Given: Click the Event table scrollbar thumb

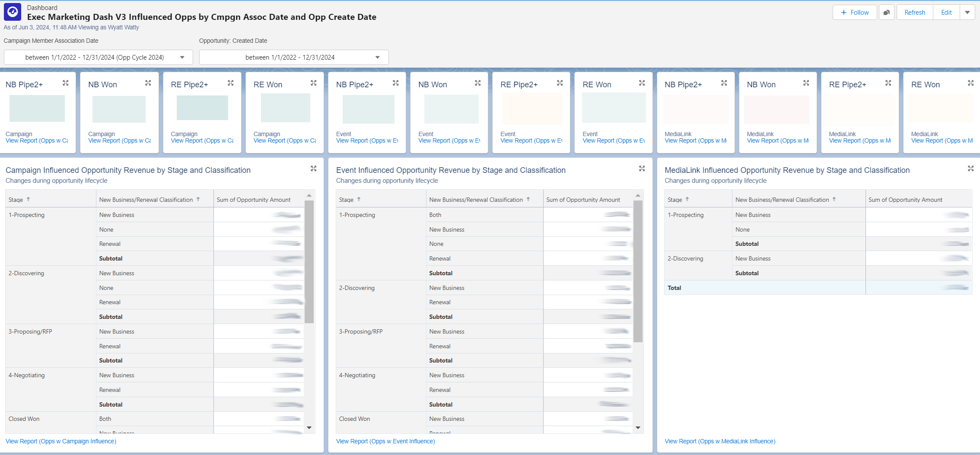Looking at the screenshot, I should point(638,271).
